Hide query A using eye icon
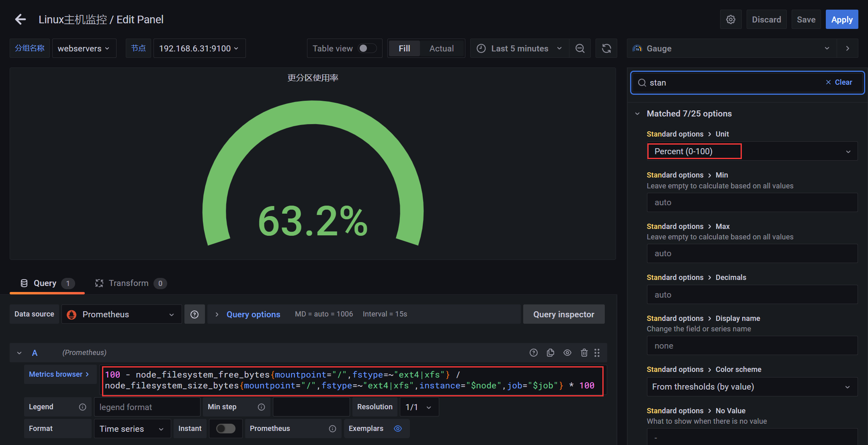Screen dimensions: 868x445 [x=567, y=353]
